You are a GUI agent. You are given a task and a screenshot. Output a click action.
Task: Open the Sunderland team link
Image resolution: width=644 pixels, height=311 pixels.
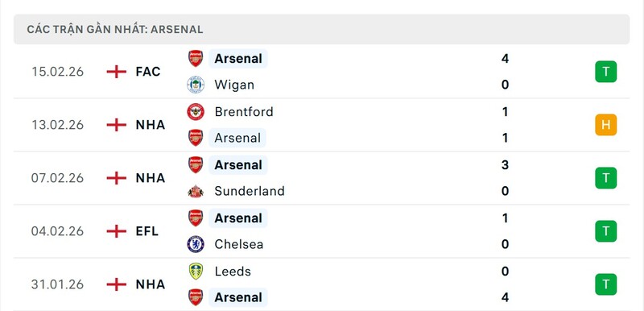[250, 191]
